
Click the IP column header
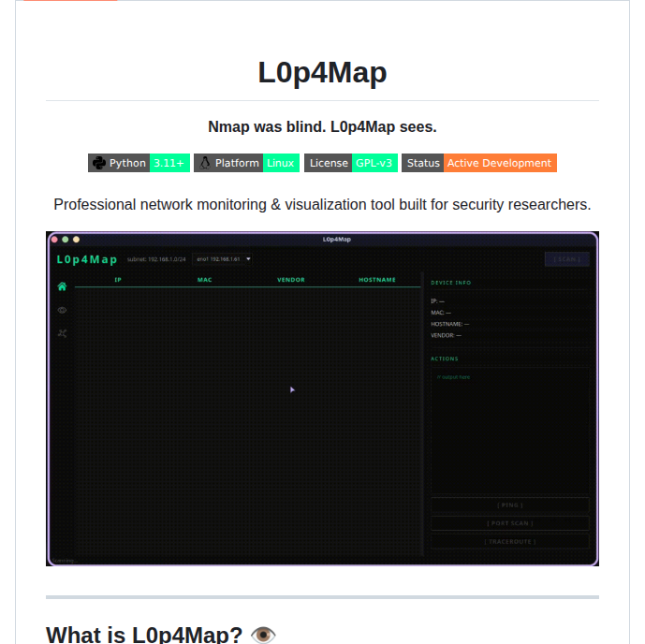tap(118, 280)
